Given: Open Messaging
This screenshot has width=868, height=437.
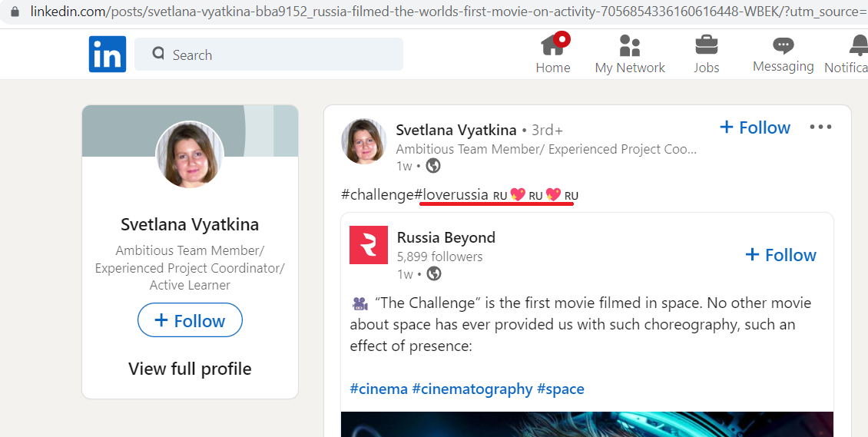Looking at the screenshot, I should pos(783,54).
